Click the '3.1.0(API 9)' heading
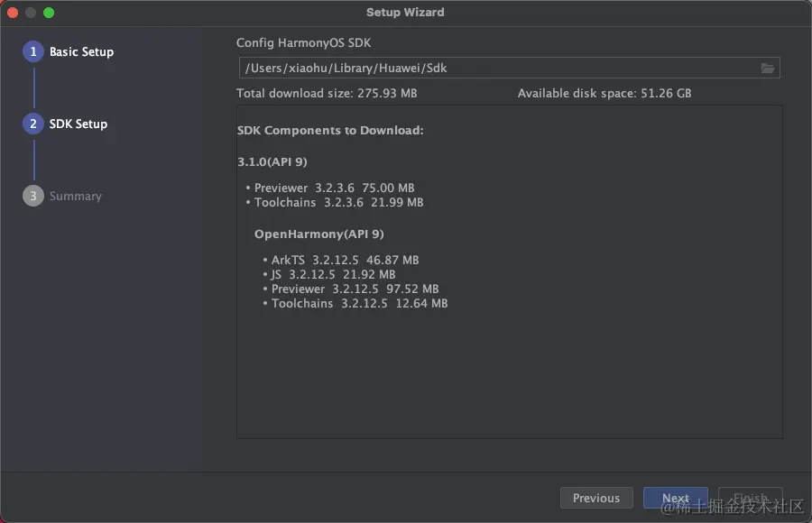 (x=272, y=161)
